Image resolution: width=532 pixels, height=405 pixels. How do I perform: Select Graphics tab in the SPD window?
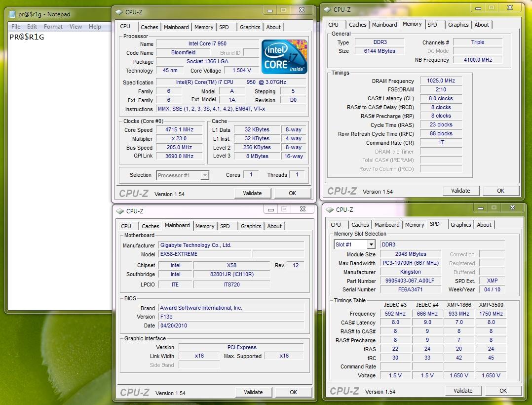461,225
